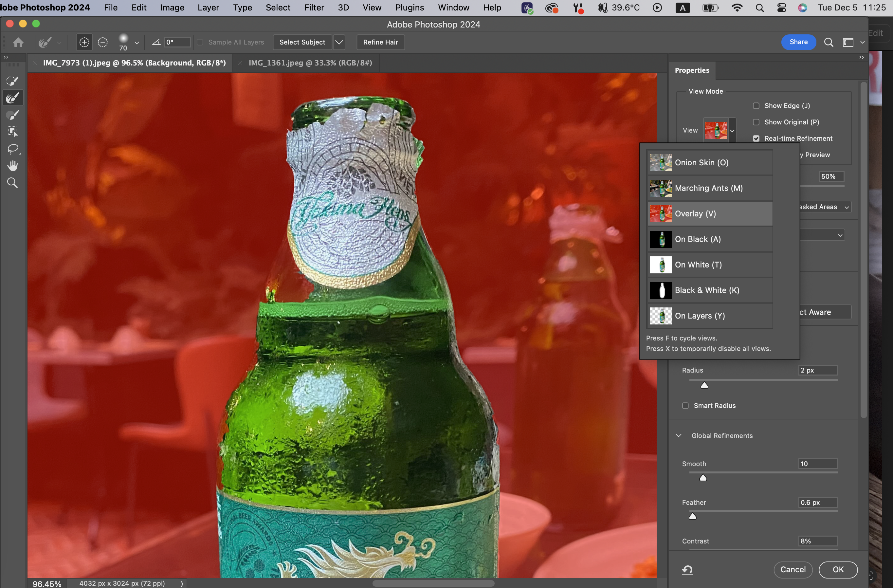Screen dimensions: 893x588
Task: Enable Show Original (P) checkbox
Action: [756, 122]
